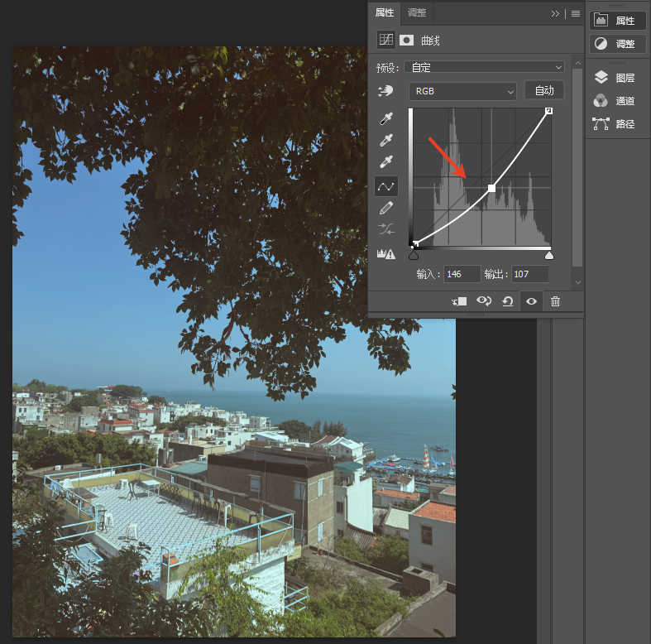Image resolution: width=651 pixels, height=644 pixels.
Task: Click the on-image adjustment hand tool
Action: [x=385, y=90]
